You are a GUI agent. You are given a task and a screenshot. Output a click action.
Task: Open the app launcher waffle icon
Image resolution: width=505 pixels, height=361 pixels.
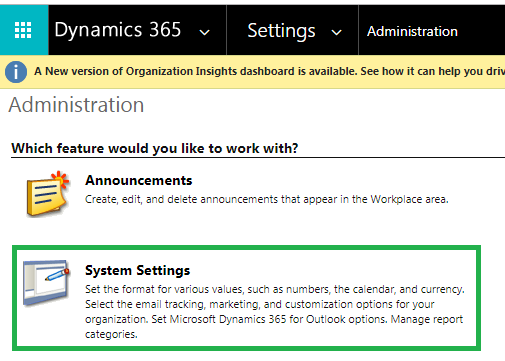23,30
